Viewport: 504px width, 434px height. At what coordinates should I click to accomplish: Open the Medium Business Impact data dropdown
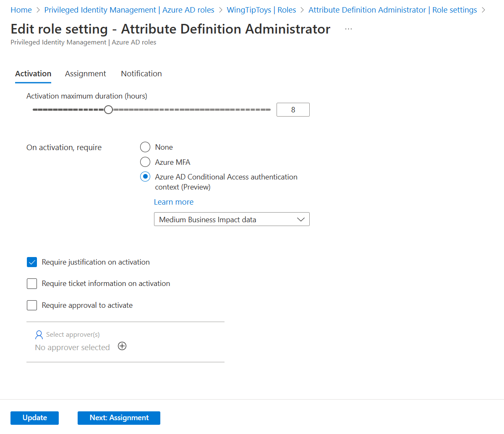coord(232,219)
